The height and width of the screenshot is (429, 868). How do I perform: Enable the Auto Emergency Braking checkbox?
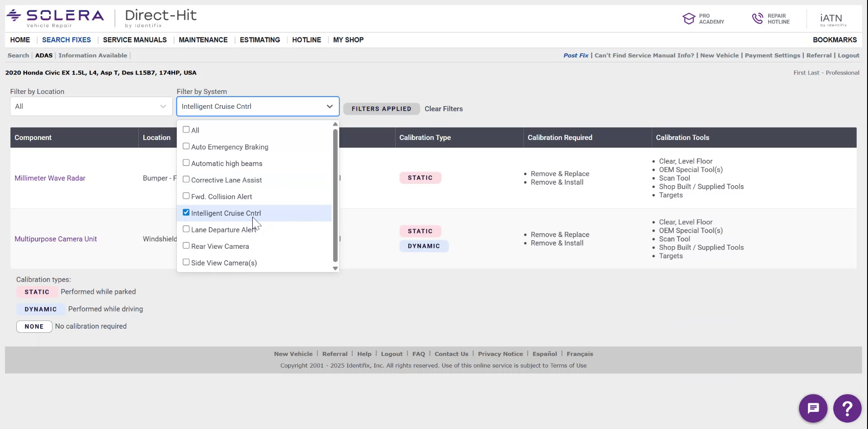[x=186, y=145]
